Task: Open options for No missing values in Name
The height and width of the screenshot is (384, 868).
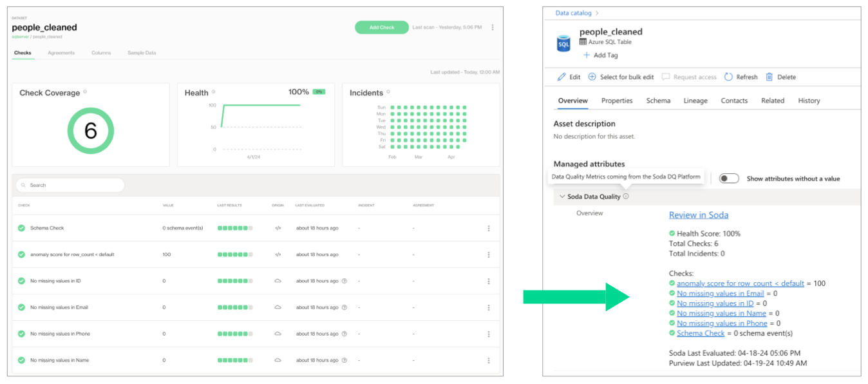Action: pyautogui.click(x=489, y=360)
